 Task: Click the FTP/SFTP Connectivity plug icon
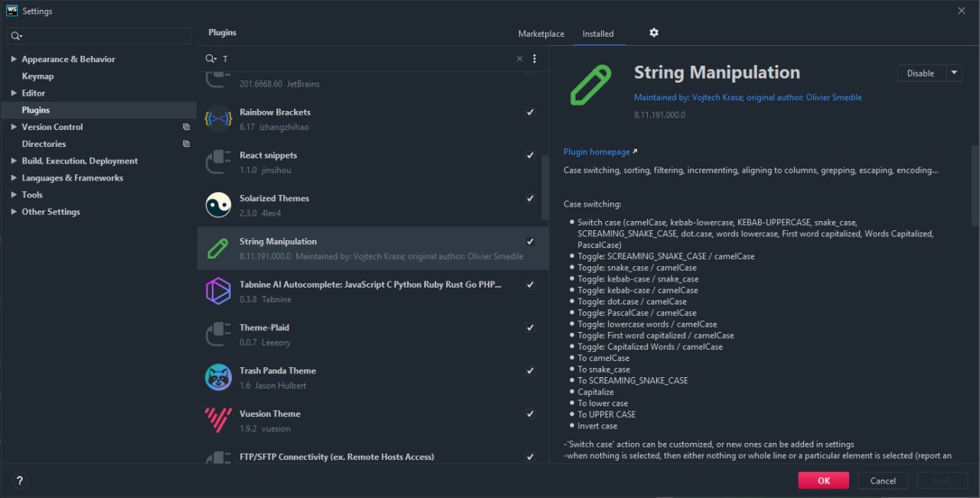[x=218, y=457]
